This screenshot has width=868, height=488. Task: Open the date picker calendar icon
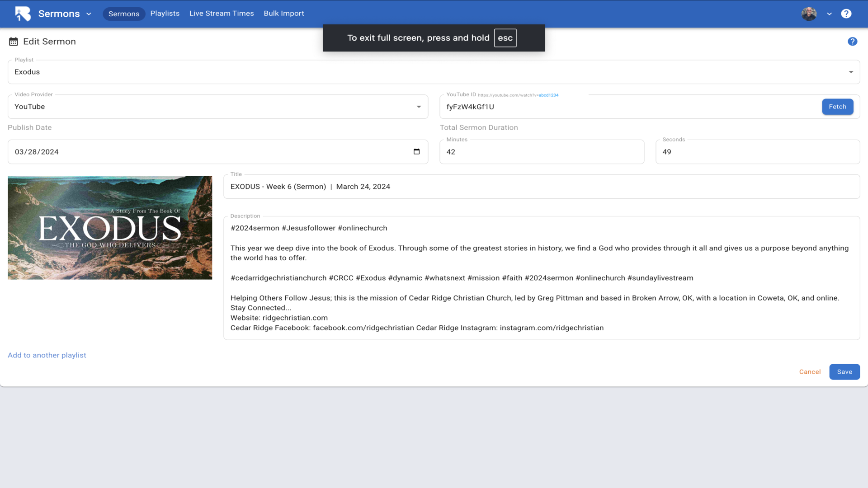pos(416,152)
